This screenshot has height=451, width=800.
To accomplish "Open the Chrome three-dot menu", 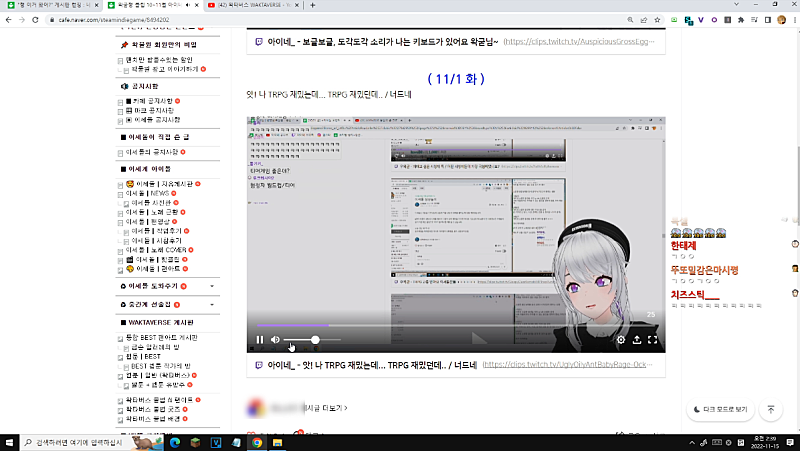I will tap(794, 20).
